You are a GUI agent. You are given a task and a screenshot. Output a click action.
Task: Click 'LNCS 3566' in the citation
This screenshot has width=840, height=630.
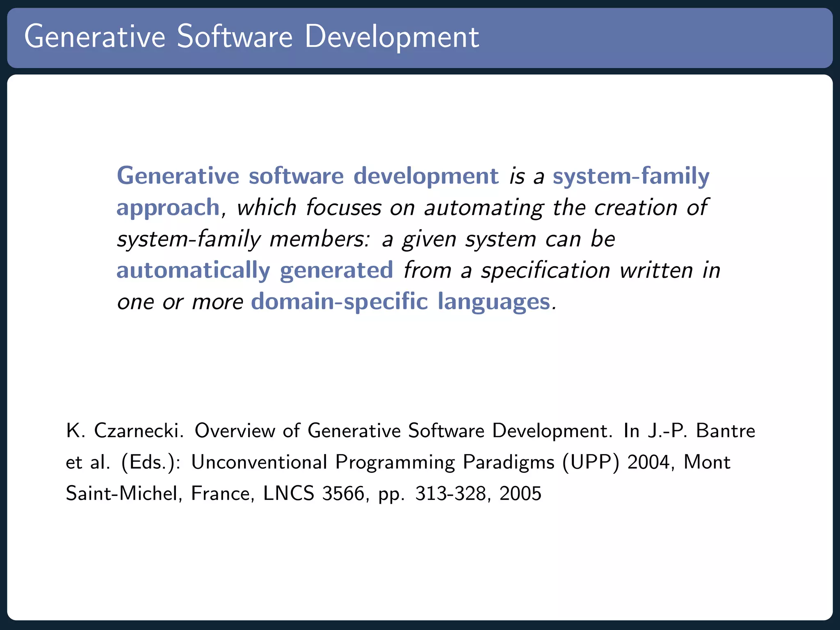314,494
